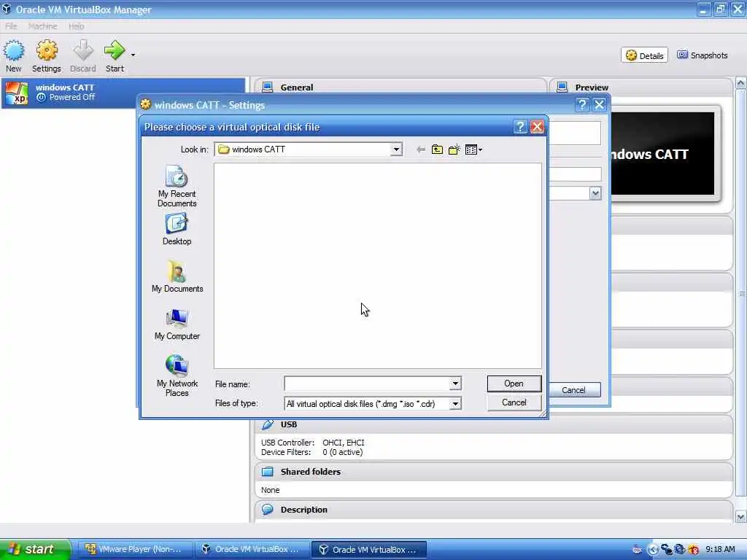Expand the File name dropdown arrow

click(x=455, y=384)
